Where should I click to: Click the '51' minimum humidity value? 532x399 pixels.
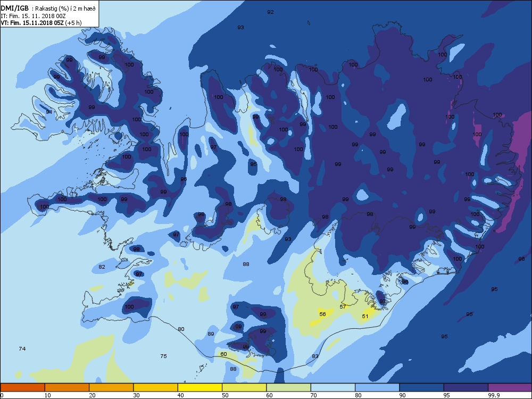[x=365, y=316]
